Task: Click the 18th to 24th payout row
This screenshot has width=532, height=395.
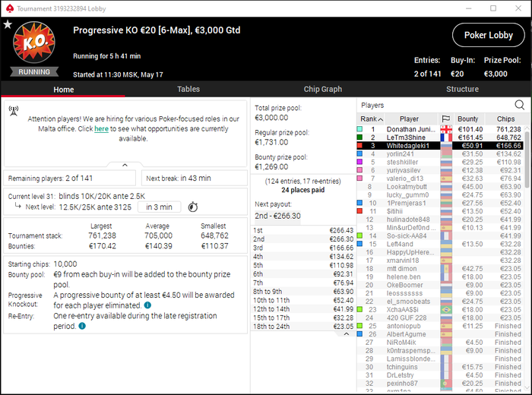Action: 303,327
